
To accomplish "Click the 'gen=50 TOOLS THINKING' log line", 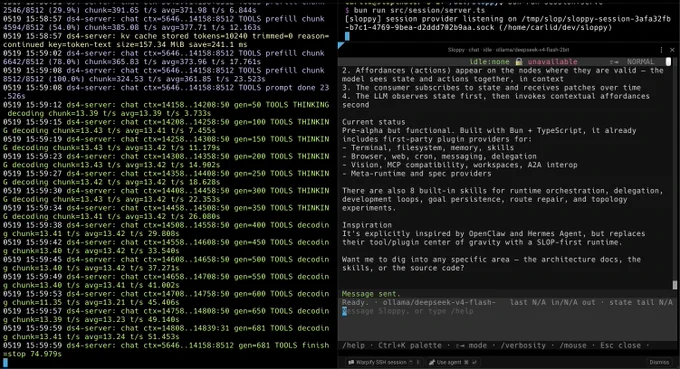I will pos(166,109).
